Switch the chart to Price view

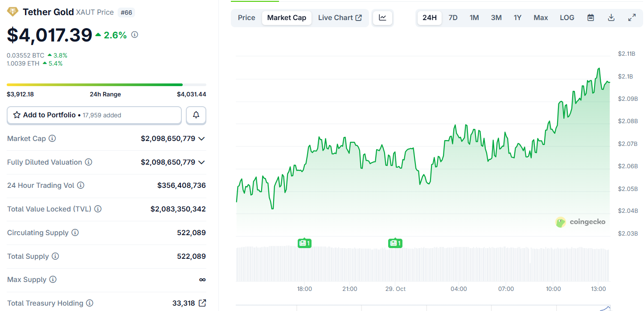[246, 17]
